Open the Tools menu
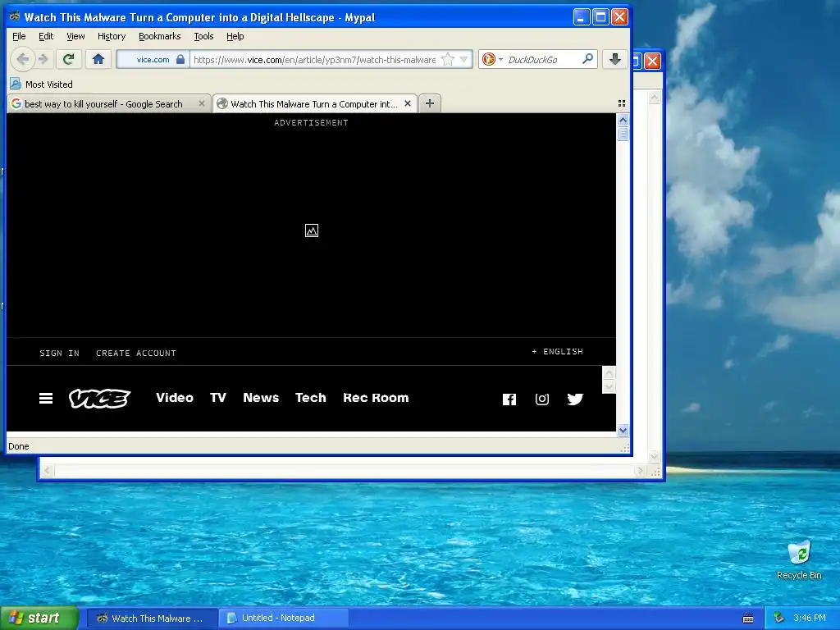The width and height of the screenshot is (840, 630). click(x=203, y=36)
